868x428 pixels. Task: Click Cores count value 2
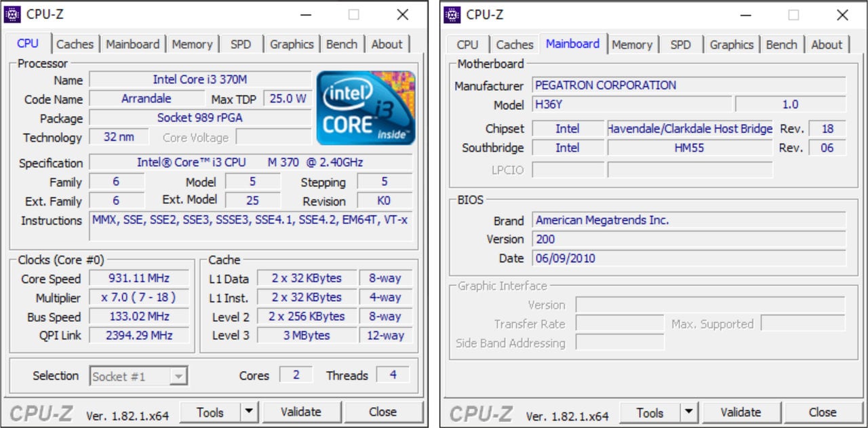pos(296,375)
